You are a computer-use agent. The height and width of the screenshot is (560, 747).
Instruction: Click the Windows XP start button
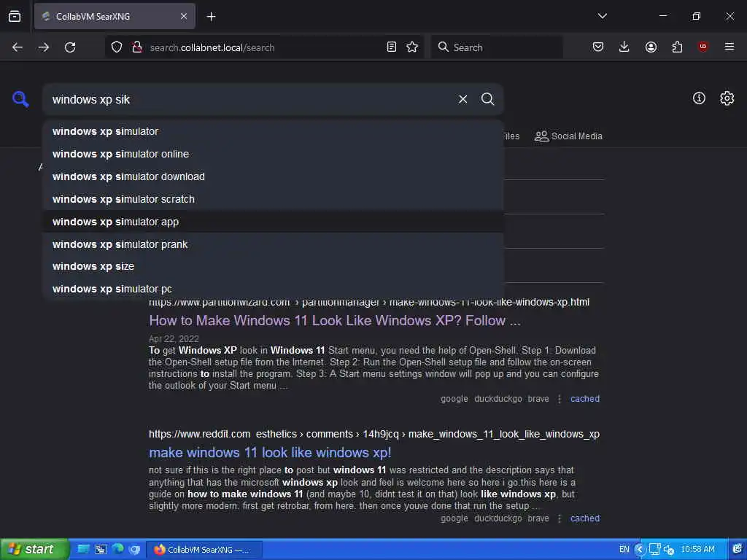tap(34, 549)
